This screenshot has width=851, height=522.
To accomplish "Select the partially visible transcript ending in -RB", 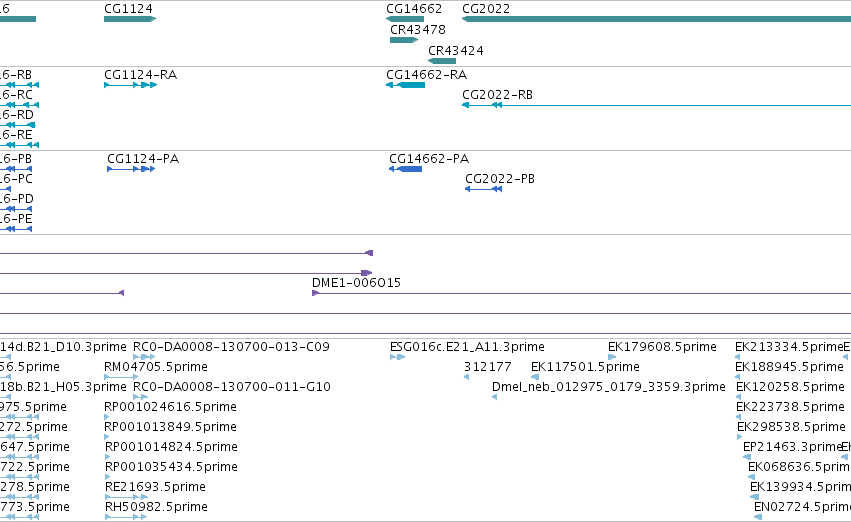I will [x=19, y=85].
